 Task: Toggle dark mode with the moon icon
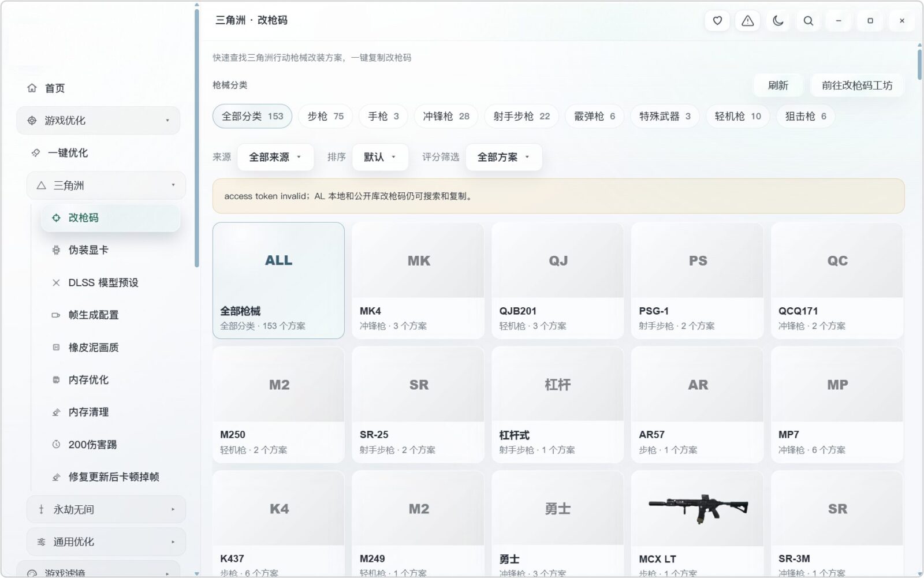(x=778, y=21)
